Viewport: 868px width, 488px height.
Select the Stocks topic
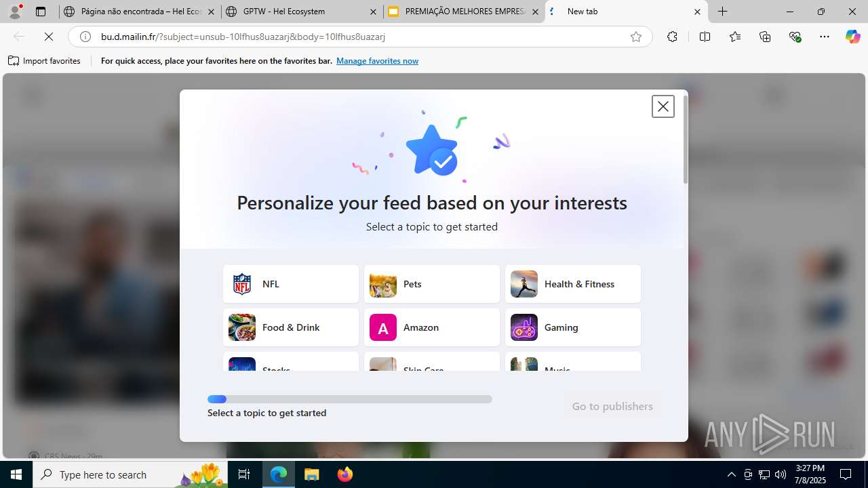pyautogui.click(x=291, y=362)
